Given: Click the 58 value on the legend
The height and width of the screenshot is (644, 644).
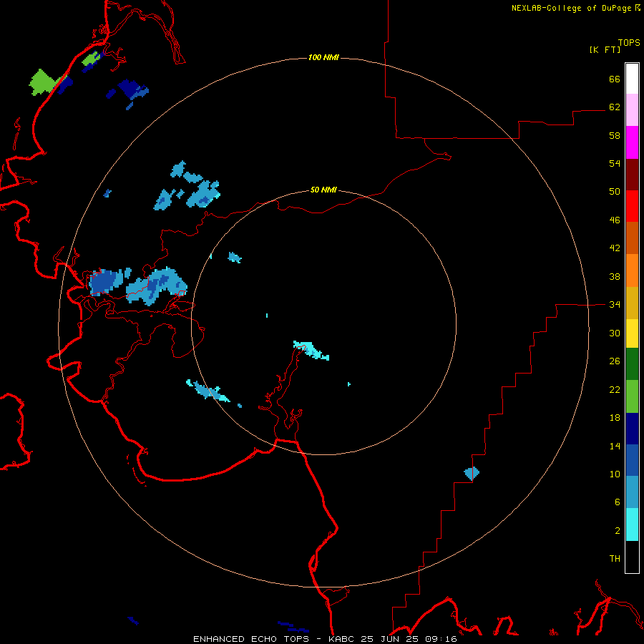Looking at the screenshot, I should (x=615, y=135).
